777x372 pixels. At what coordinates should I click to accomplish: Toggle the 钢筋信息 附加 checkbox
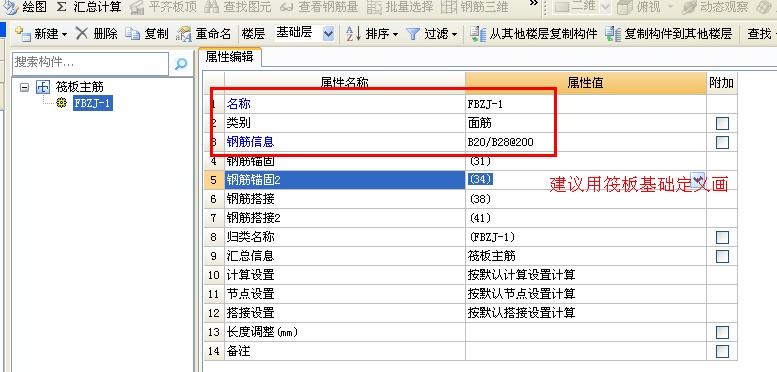(x=722, y=142)
